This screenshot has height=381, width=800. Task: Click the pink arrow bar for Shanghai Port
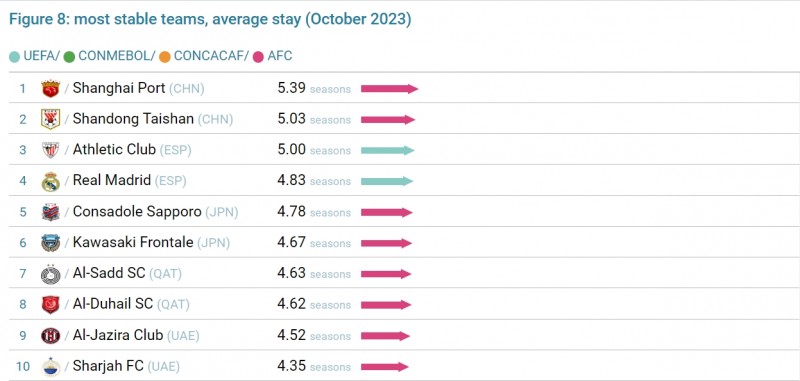389,89
